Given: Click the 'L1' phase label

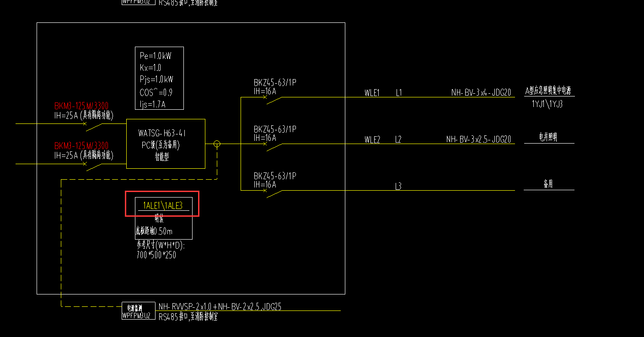Looking at the screenshot, I should pos(399,93).
